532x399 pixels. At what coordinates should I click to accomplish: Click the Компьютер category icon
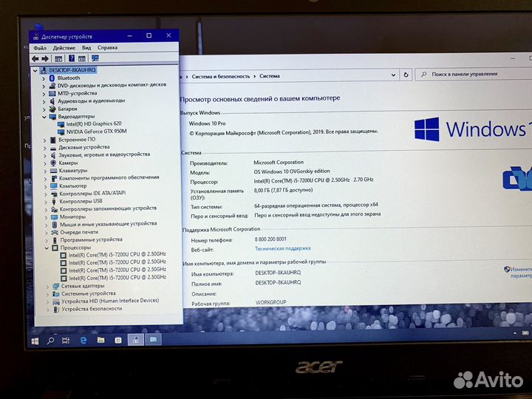[x=54, y=186]
